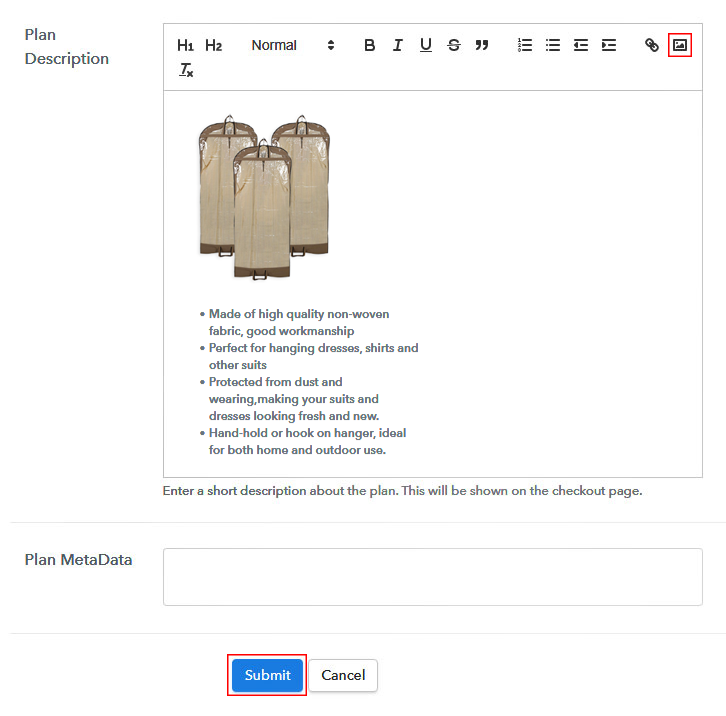Create a bulleted list
The image size is (726, 716).
pyautogui.click(x=553, y=45)
